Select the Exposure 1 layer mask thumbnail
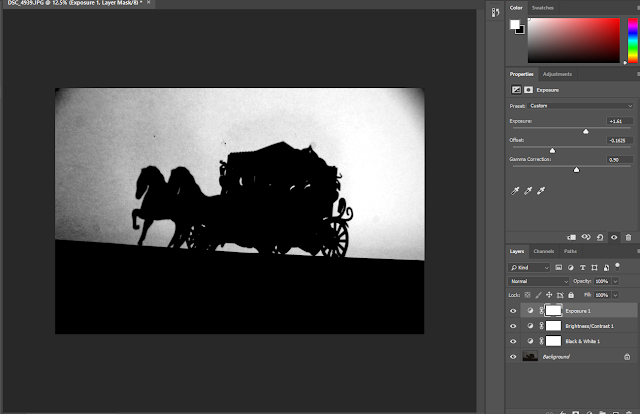 pyautogui.click(x=553, y=311)
